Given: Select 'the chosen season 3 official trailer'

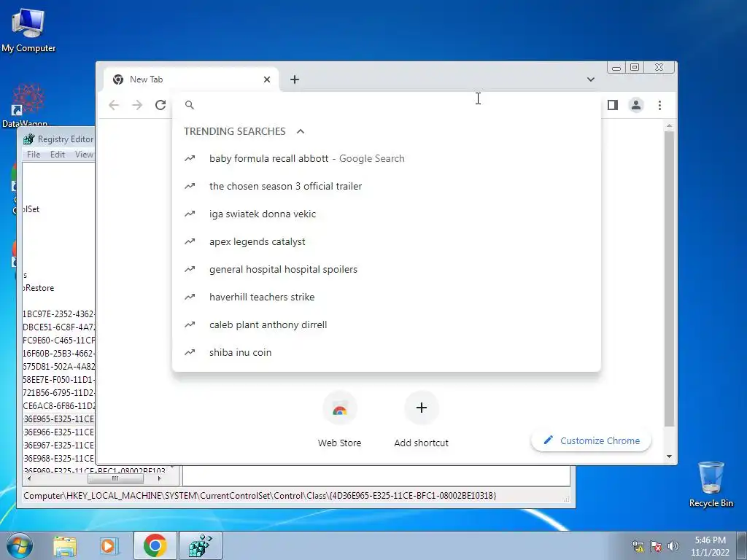Looking at the screenshot, I should pos(387,186).
